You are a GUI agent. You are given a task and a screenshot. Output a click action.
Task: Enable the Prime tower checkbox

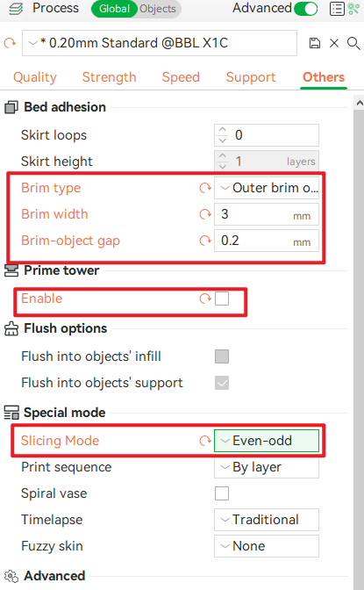coord(222,299)
